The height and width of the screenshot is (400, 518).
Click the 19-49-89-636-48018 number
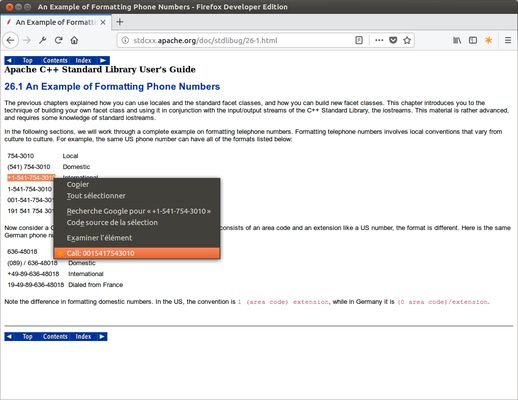click(35, 285)
